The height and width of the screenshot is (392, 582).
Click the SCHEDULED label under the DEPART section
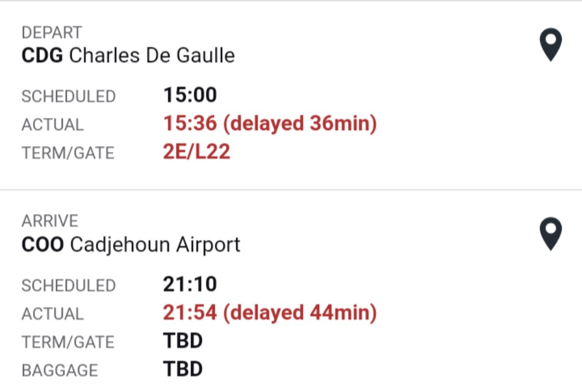click(x=68, y=97)
